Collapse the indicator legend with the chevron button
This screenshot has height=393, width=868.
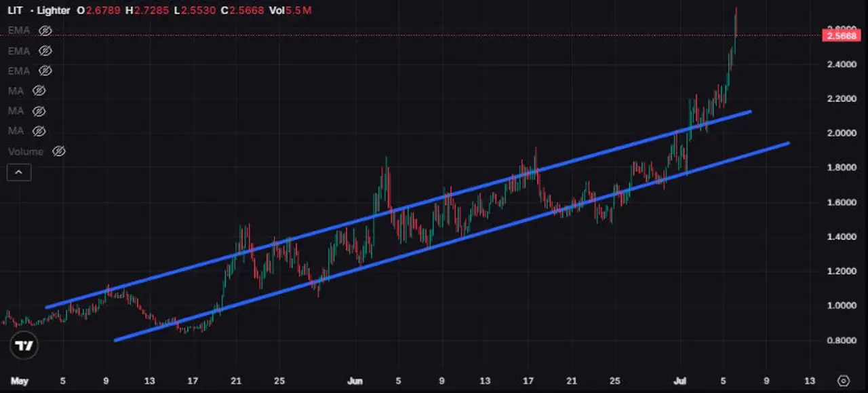pos(18,172)
